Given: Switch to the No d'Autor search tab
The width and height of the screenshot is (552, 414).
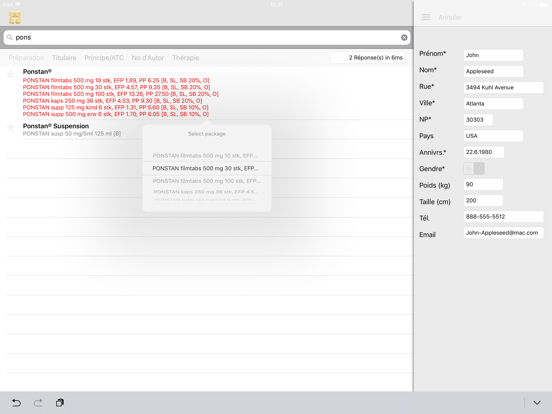Looking at the screenshot, I should tap(148, 58).
